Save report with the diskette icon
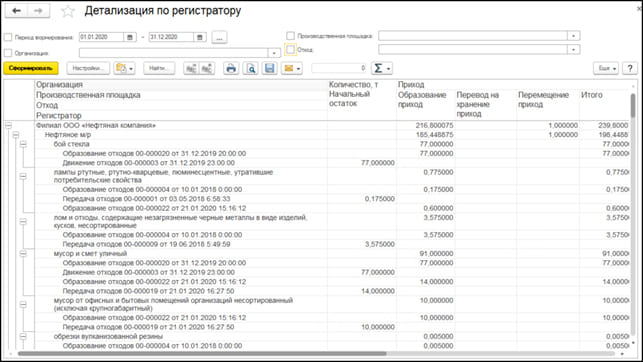643x362 pixels. click(270, 68)
